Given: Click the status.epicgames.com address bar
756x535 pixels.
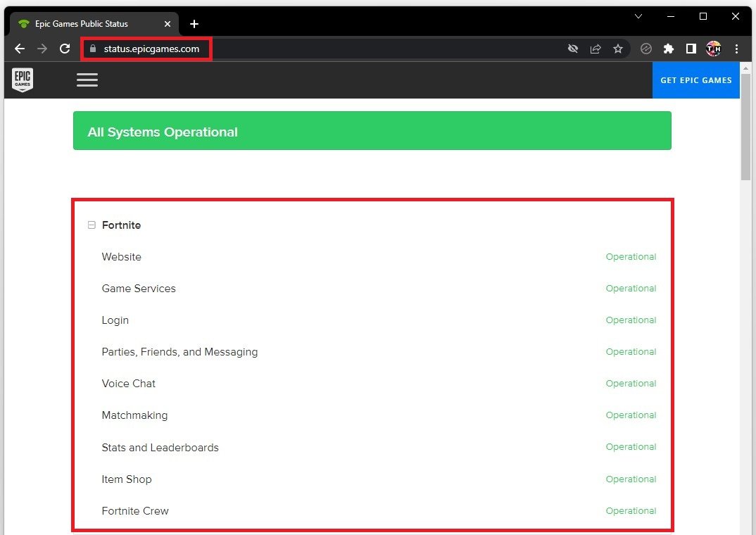Looking at the screenshot, I should point(151,49).
